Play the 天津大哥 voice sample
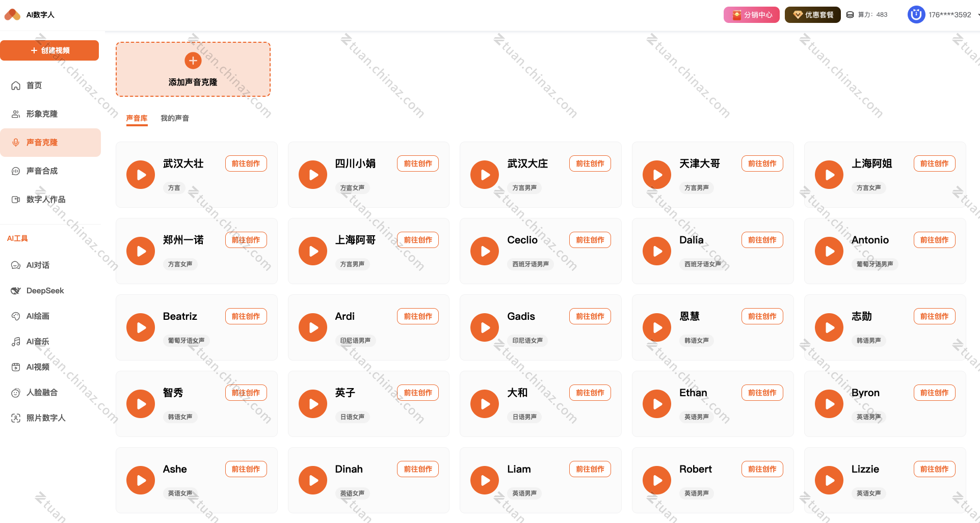980x523 pixels. [657, 175]
